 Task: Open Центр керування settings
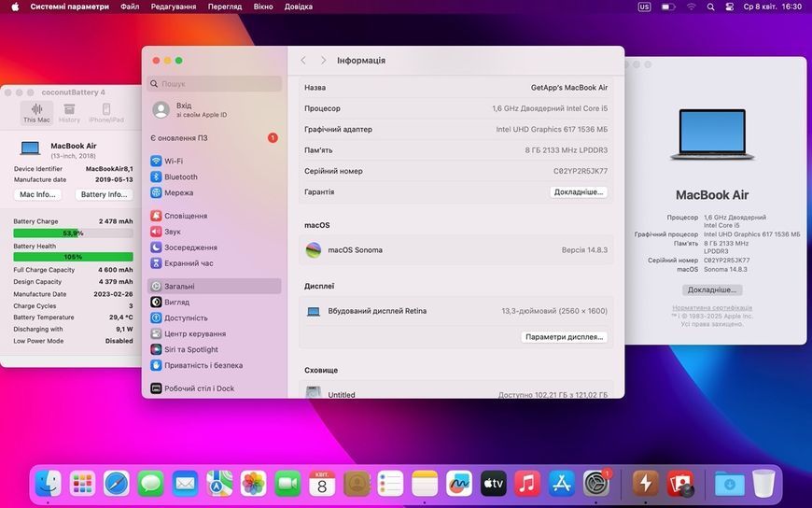tap(215, 333)
